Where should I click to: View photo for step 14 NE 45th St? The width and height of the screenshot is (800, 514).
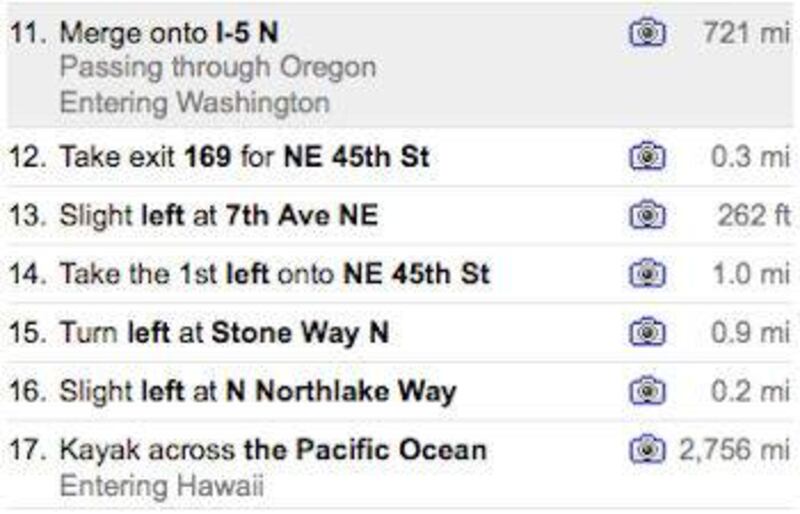point(647,272)
